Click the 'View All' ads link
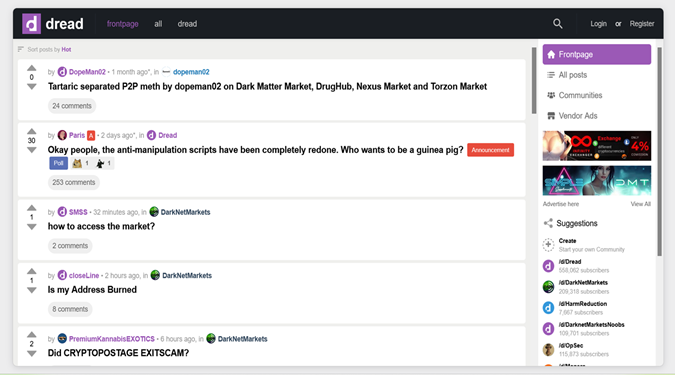 pyautogui.click(x=641, y=204)
